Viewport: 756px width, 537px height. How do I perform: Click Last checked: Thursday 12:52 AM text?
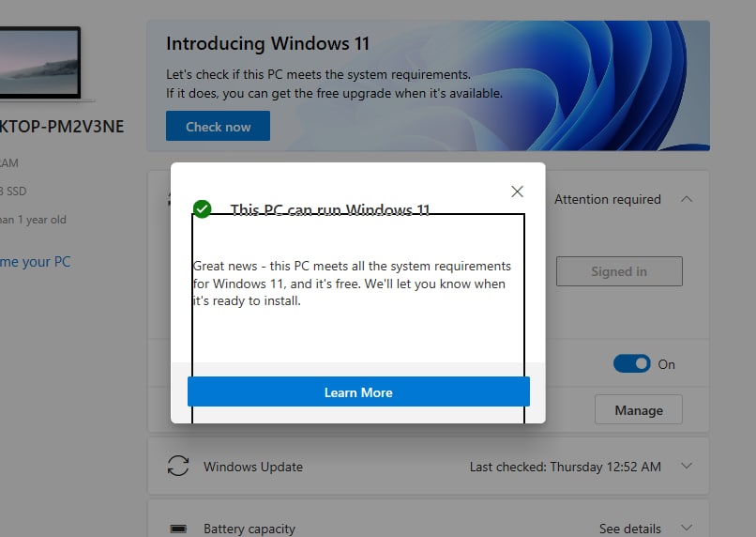(565, 467)
